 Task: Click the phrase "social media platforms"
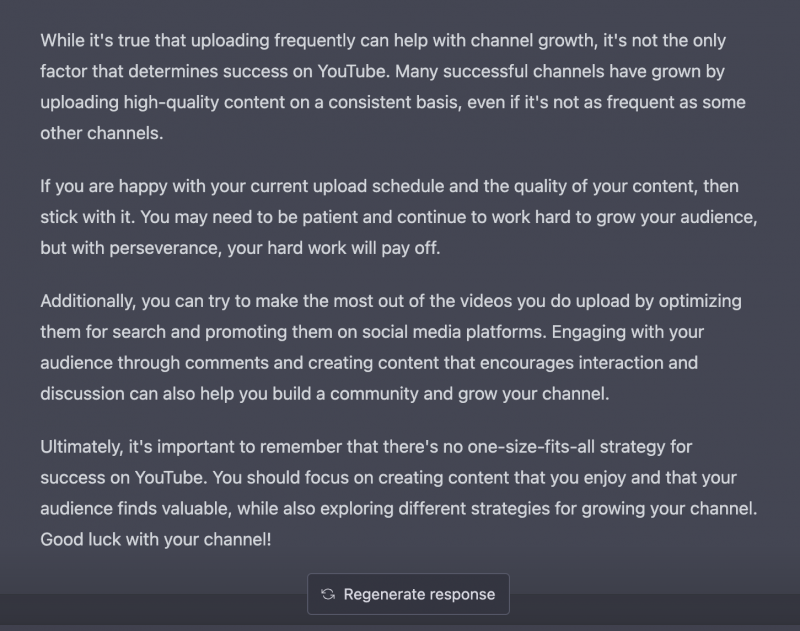[x=441, y=332]
